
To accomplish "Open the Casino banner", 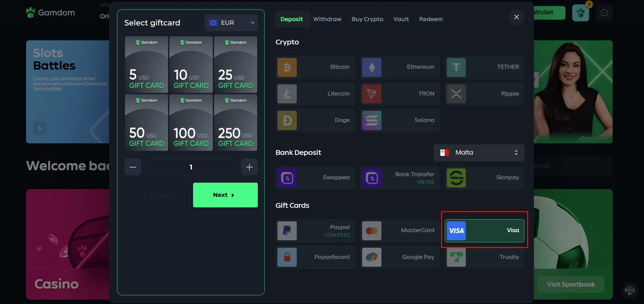I will pyautogui.click(x=68, y=244).
